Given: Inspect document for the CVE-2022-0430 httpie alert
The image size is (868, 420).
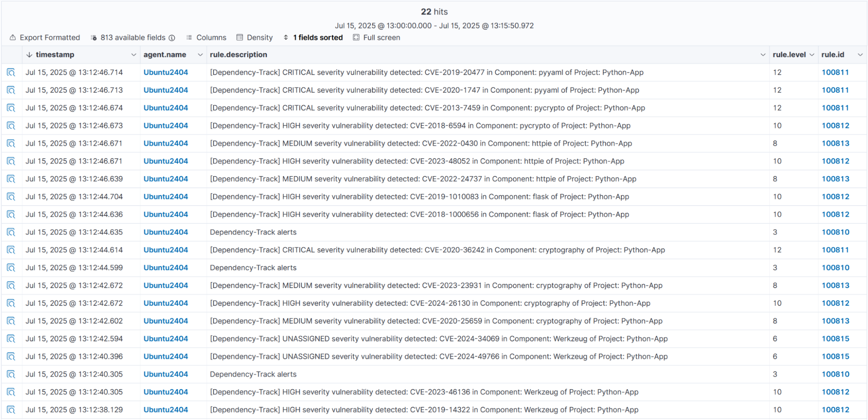Looking at the screenshot, I should coord(11,144).
